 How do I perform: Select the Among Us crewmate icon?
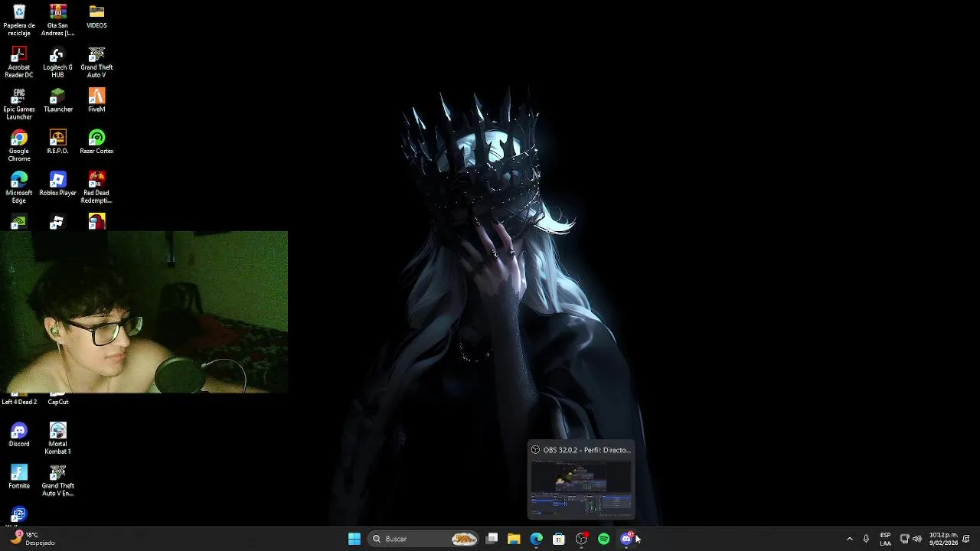click(96, 223)
